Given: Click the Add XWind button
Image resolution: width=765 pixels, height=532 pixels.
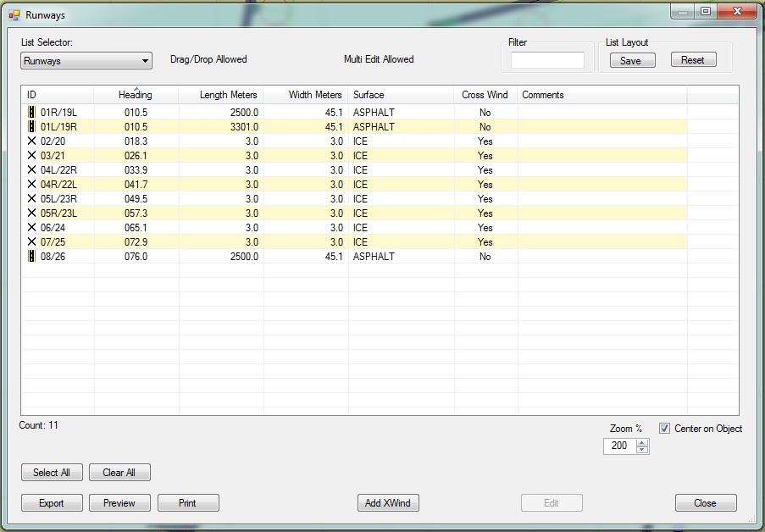Looking at the screenshot, I should pos(388,503).
